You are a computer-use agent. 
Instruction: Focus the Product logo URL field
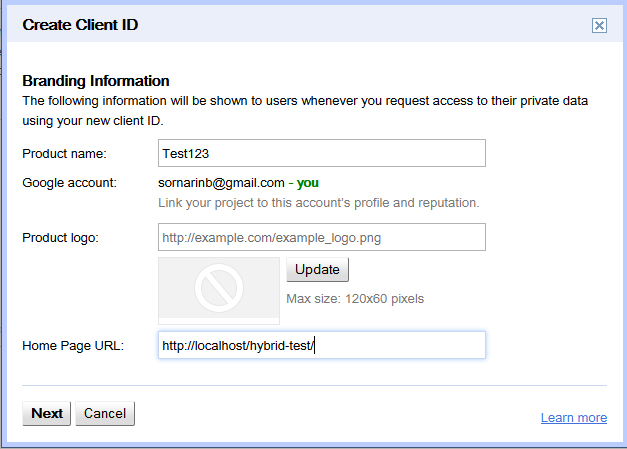[322, 237]
